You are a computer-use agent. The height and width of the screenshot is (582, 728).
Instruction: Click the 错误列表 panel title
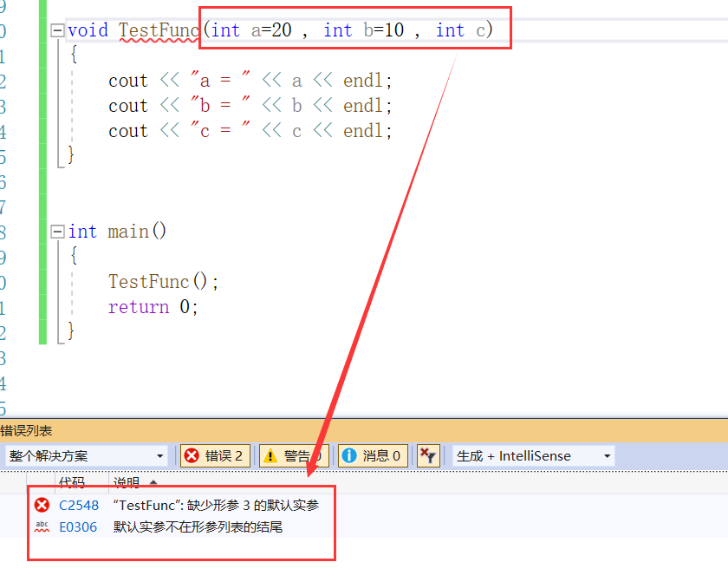point(26,430)
